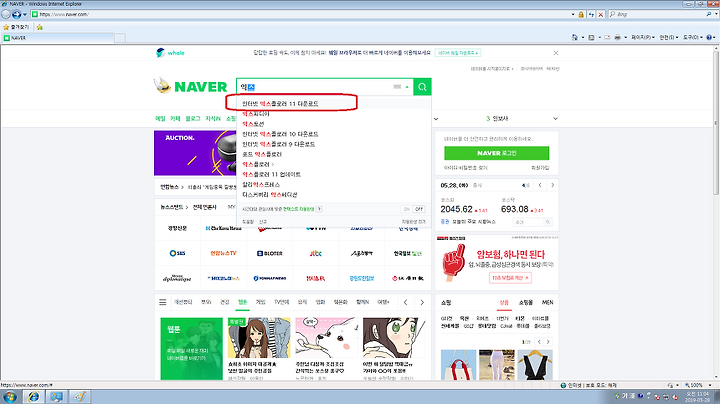This screenshot has height=404, width=720.
Task: Click the IE refresh button
Action: 591,15
